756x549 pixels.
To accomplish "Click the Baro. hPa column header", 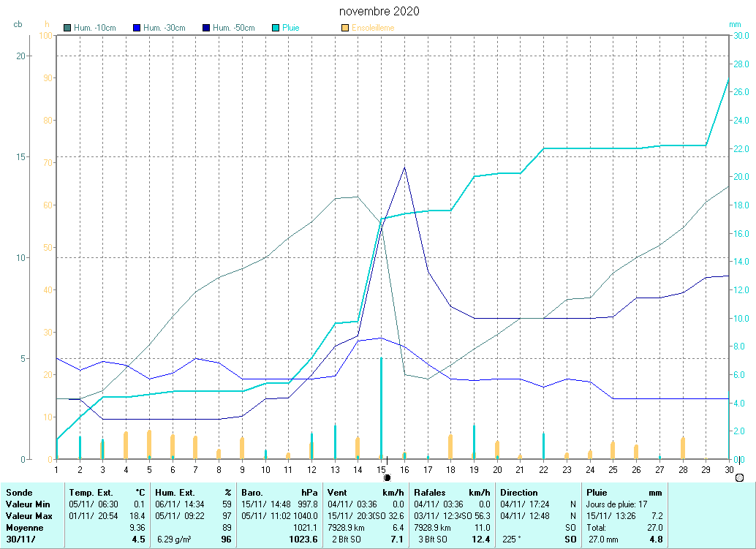I will click(280, 493).
